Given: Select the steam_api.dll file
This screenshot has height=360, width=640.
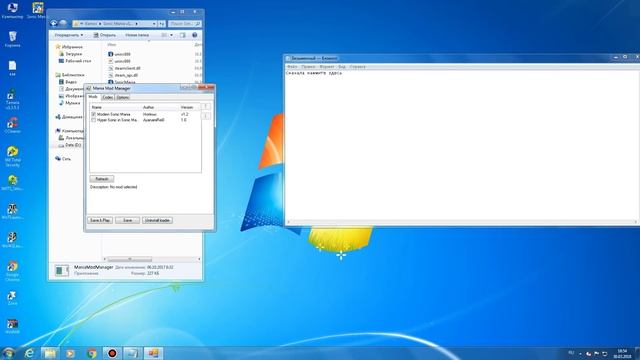Looking at the screenshot, I should 123,75.
